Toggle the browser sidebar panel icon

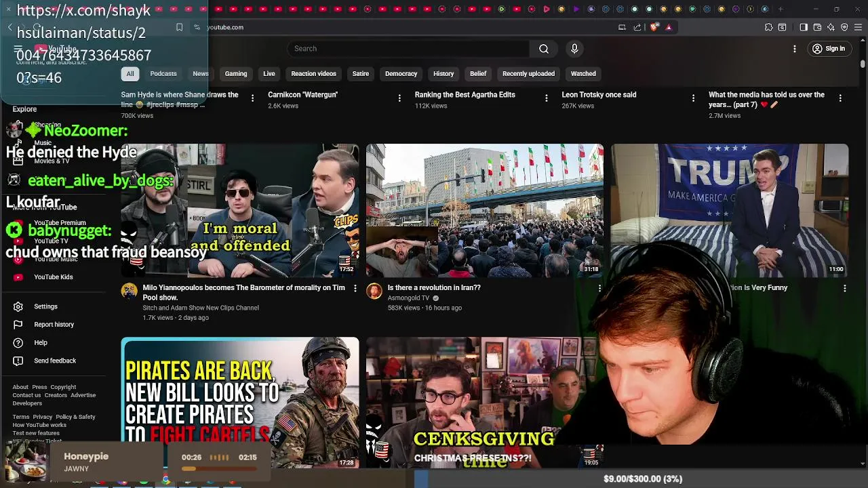click(x=804, y=27)
